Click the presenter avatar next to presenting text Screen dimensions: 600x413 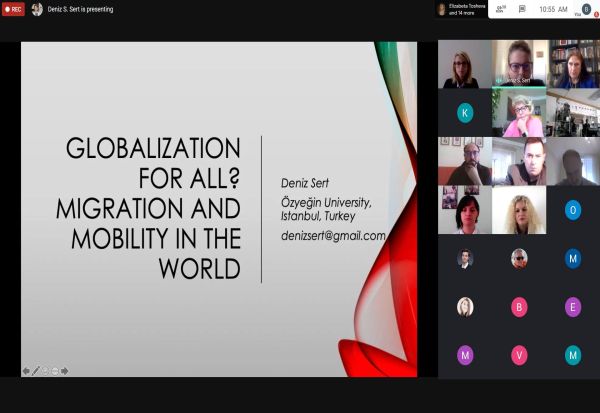37,9
